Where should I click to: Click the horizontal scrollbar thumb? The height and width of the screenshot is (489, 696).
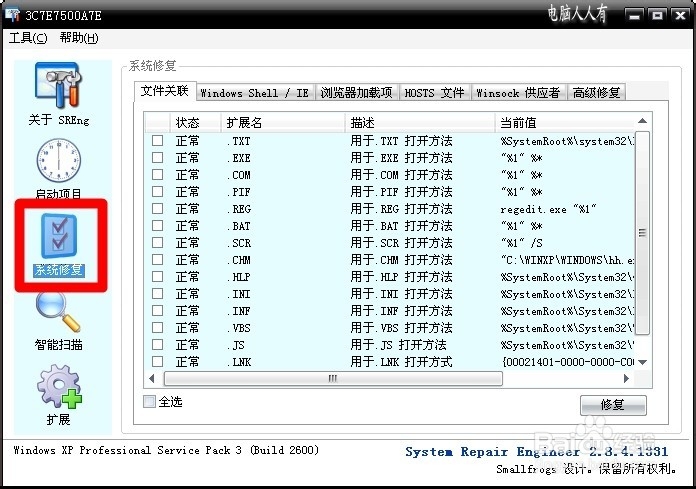point(333,379)
